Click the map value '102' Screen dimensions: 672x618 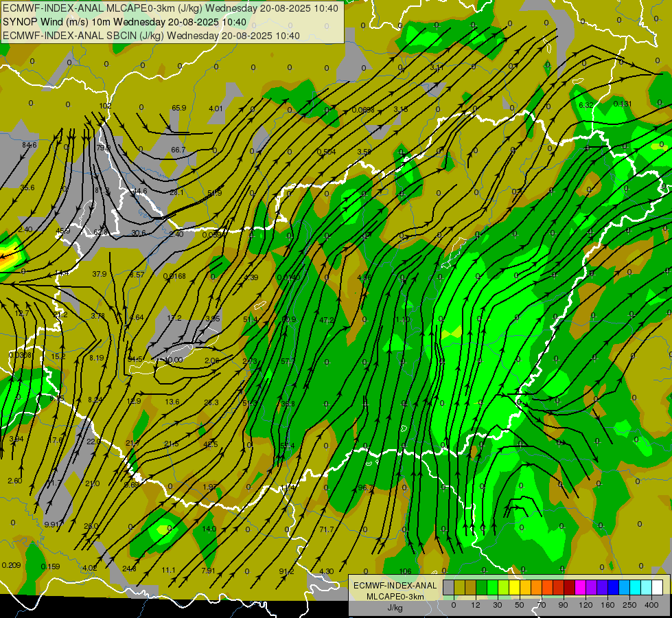click(x=105, y=106)
